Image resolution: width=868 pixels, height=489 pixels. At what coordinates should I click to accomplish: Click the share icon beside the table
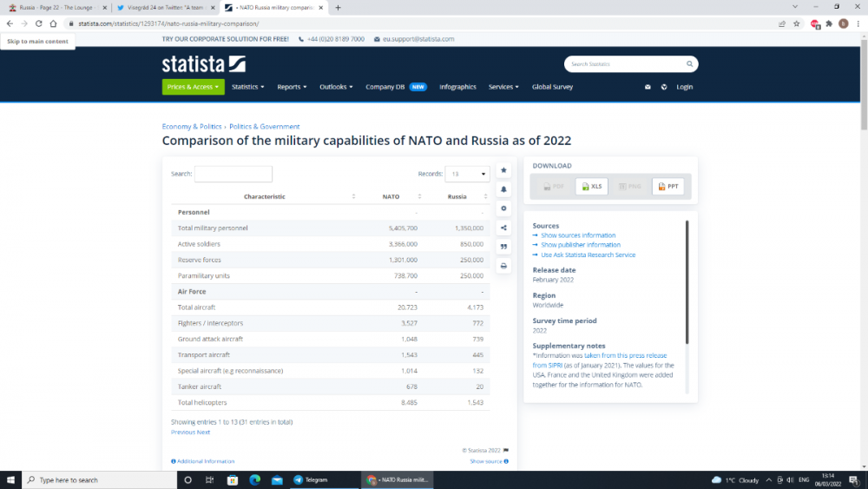pyautogui.click(x=503, y=228)
